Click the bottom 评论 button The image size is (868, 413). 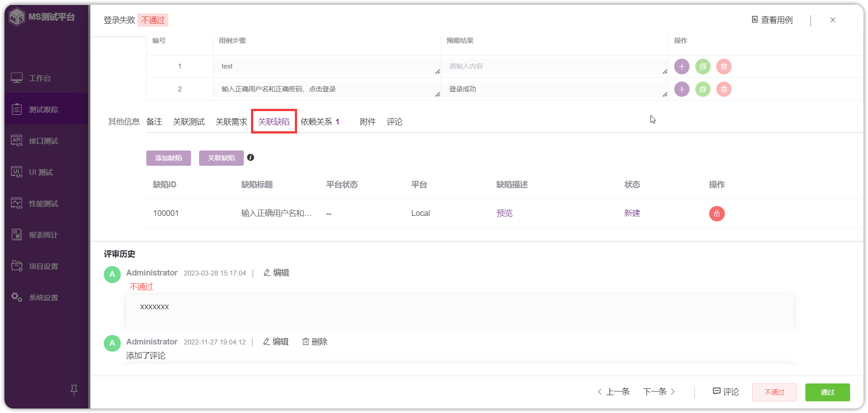[x=726, y=392]
